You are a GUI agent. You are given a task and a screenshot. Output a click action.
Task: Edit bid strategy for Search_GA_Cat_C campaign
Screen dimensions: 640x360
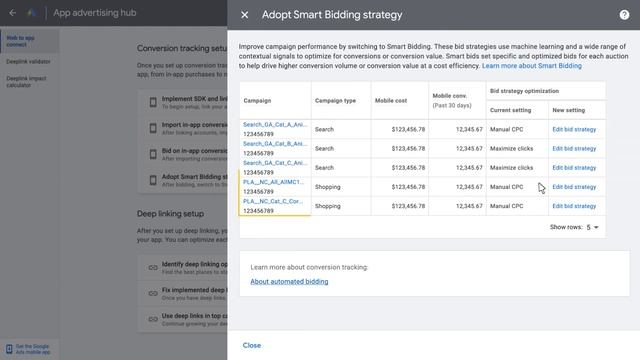pos(574,168)
